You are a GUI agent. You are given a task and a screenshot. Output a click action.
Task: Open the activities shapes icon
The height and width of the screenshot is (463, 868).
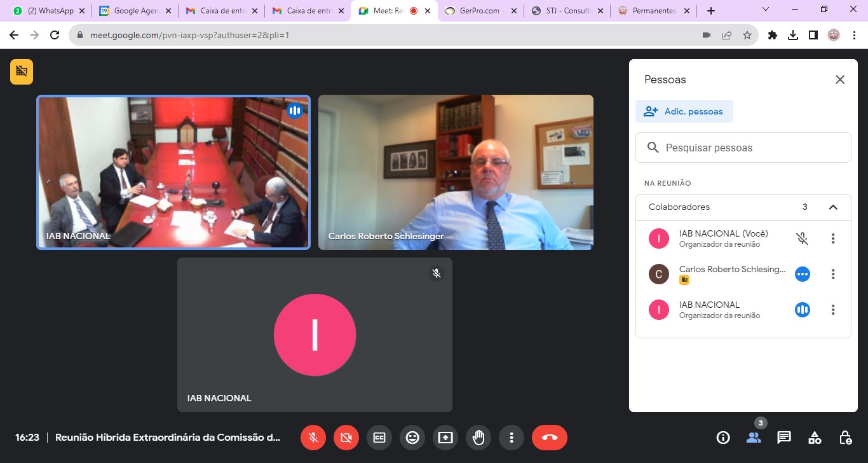click(x=815, y=438)
